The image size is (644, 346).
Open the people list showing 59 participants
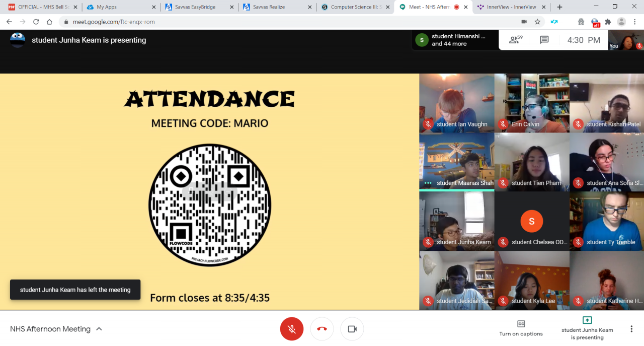[516, 40]
